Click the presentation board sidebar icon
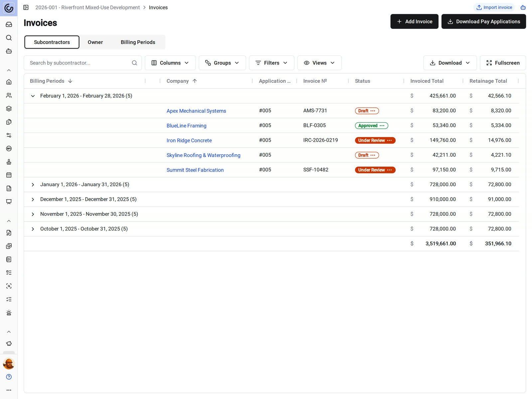Viewport: 532px width, 399px height. coord(9,202)
